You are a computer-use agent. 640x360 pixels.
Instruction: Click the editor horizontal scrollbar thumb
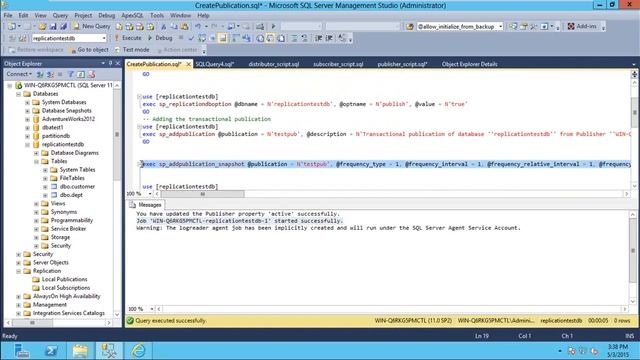click(x=203, y=194)
